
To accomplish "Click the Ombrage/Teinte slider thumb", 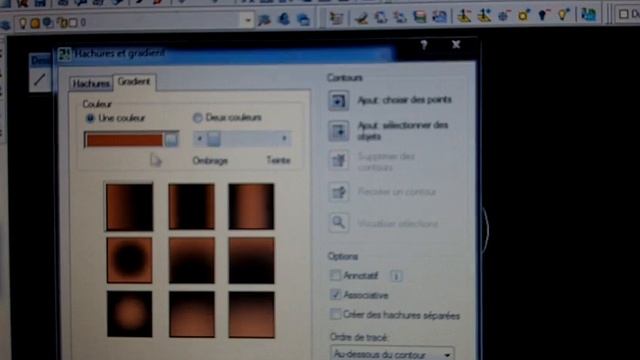I will (213, 139).
